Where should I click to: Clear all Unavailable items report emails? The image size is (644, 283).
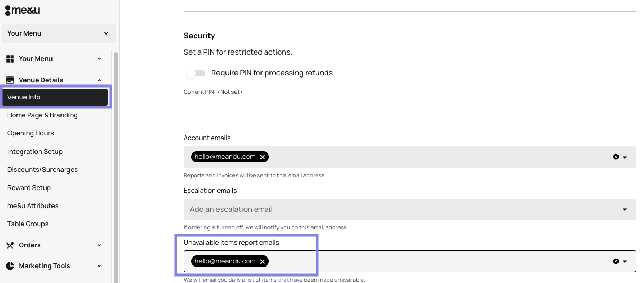coord(615,261)
